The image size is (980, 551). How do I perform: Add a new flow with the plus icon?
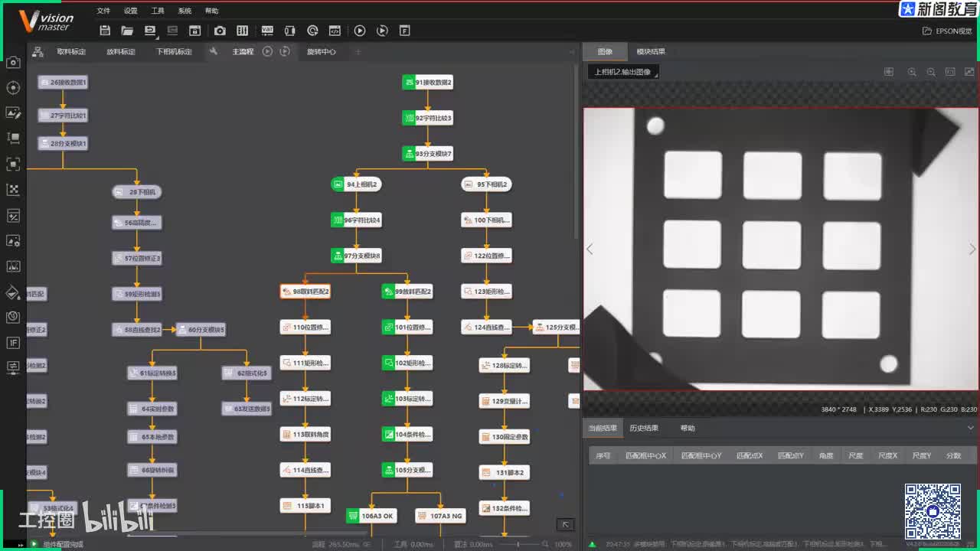(x=357, y=52)
